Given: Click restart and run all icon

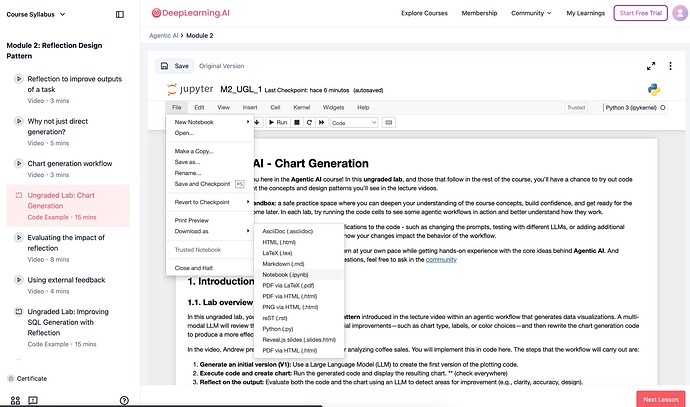Looking at the screenshot, I should point(321,122).
